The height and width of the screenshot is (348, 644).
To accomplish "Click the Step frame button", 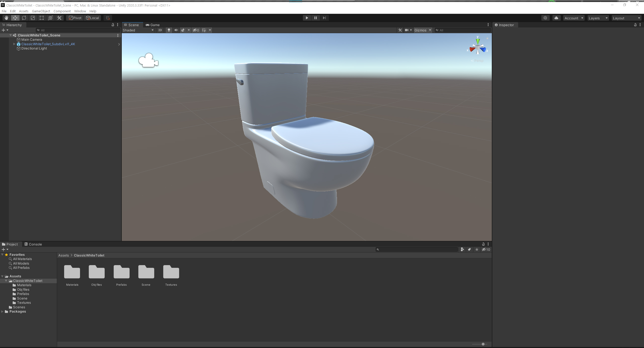I will coord(324,18).
